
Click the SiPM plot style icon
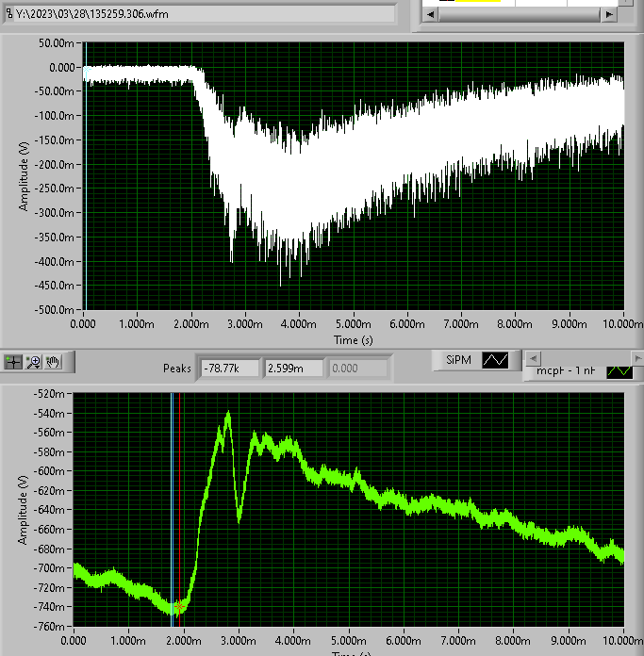coord(495,360)
